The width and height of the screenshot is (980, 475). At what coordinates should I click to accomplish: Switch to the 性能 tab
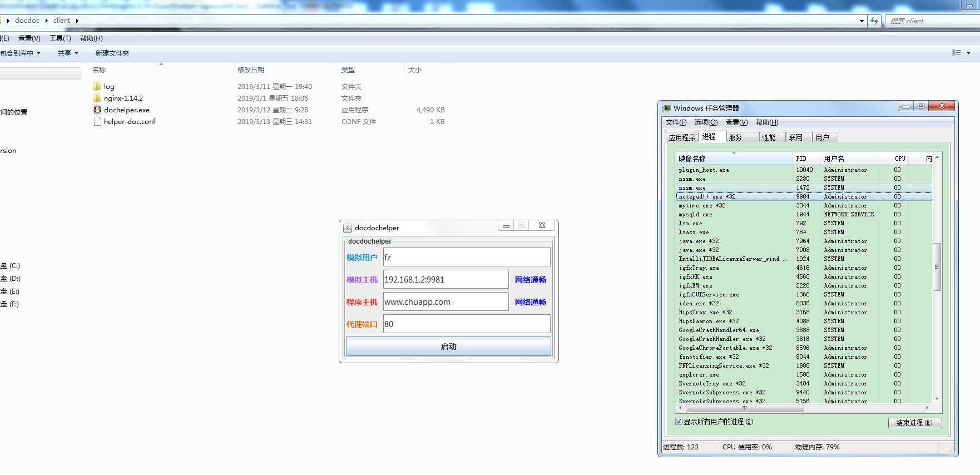pos(772,137)
